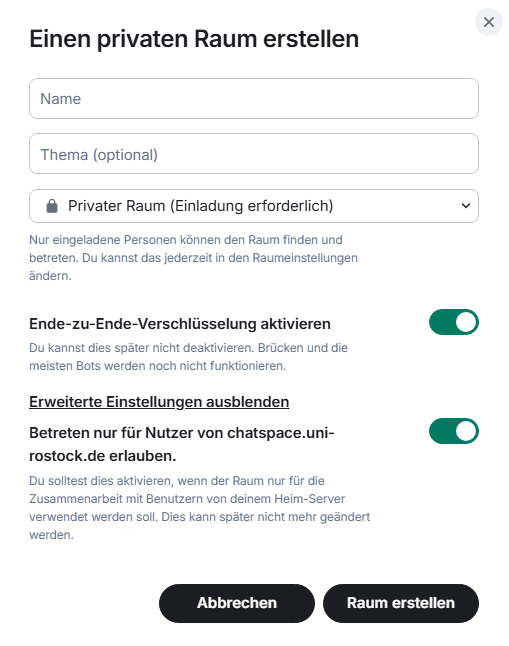Click the padlock icon in the room type selector
The height and width of the screenshot is (646, 509).
point(52,206)
